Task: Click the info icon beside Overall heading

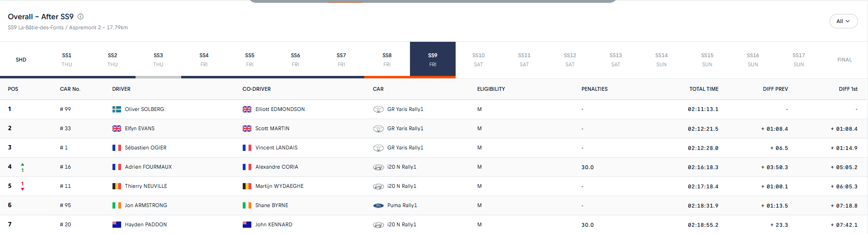Action: pos(81,17)
